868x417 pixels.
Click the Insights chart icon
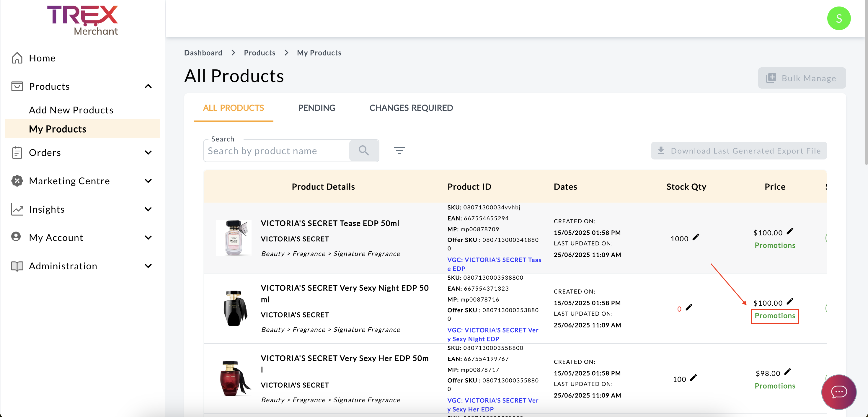click(x=17, y=209)
